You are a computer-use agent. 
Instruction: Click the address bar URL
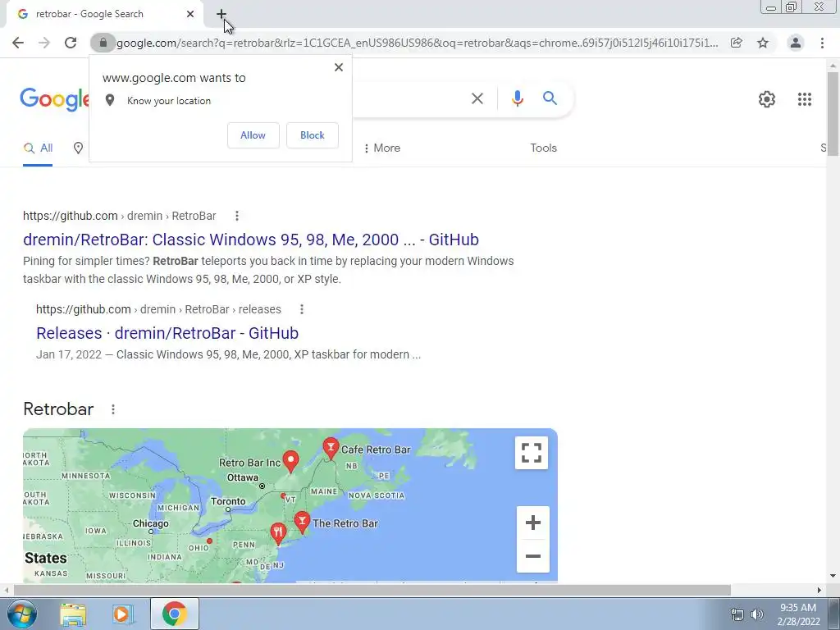point(418,43)
